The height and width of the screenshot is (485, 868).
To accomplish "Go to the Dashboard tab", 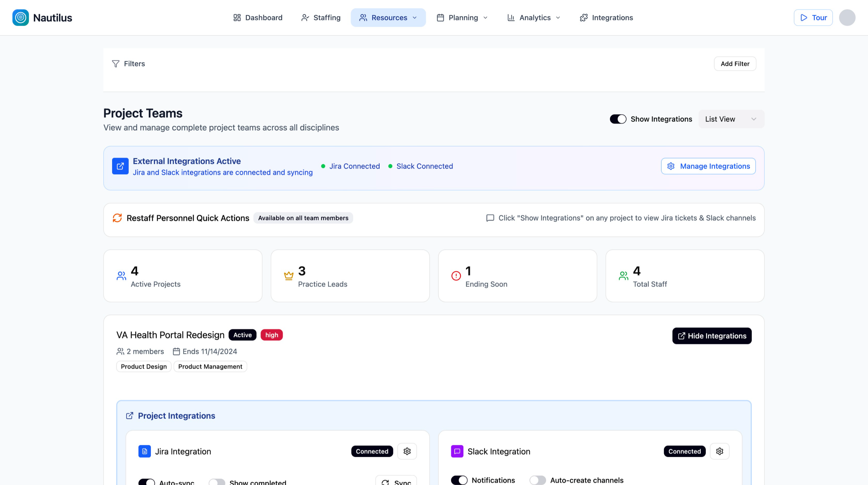I will pyautogui.click(x=258, y=18).
